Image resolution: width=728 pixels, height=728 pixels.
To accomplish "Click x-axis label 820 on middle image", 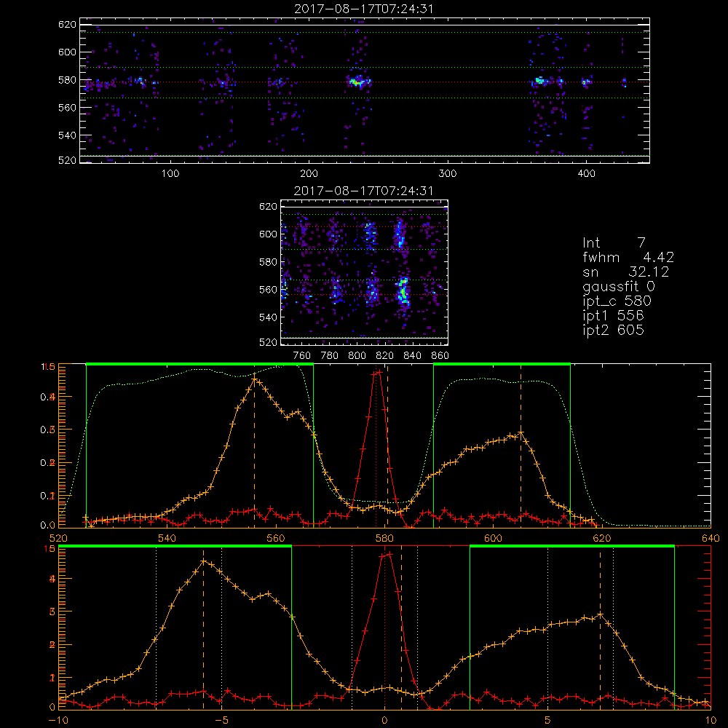I will click(x=385, y=356).
